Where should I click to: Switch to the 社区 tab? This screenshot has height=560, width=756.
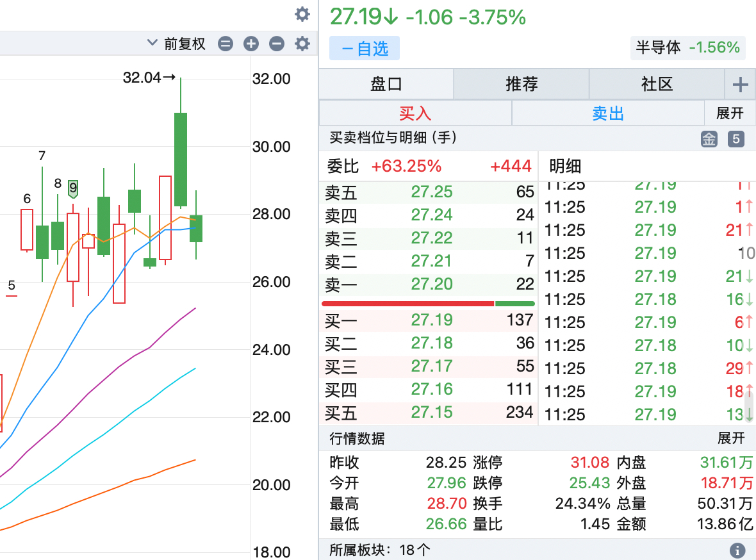tap(657, 84)
